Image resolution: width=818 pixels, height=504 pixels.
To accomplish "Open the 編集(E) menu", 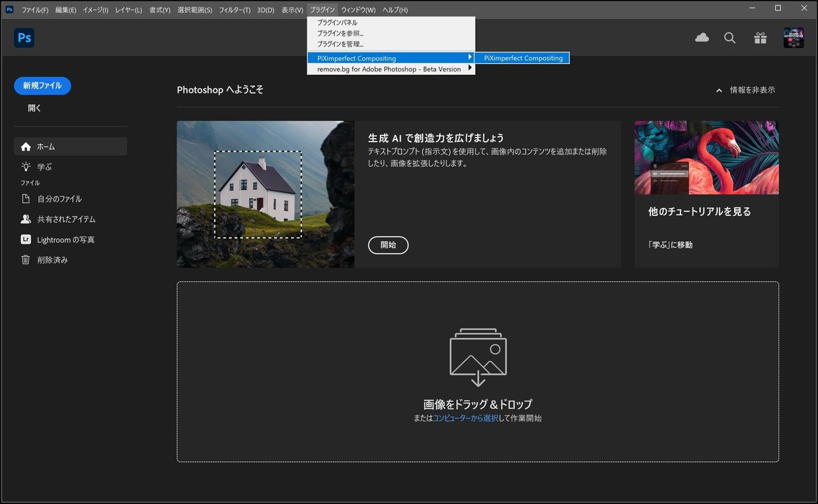I will [x=66, y=10].
